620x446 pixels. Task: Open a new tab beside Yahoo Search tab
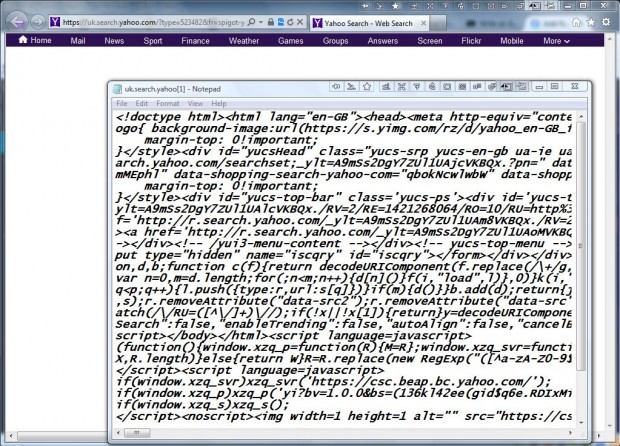(x=438, y=23)
